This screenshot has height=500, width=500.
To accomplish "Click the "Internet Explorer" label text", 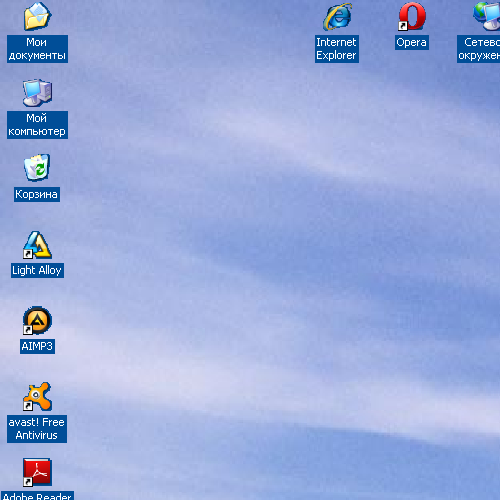I will [x=337, y=49].
